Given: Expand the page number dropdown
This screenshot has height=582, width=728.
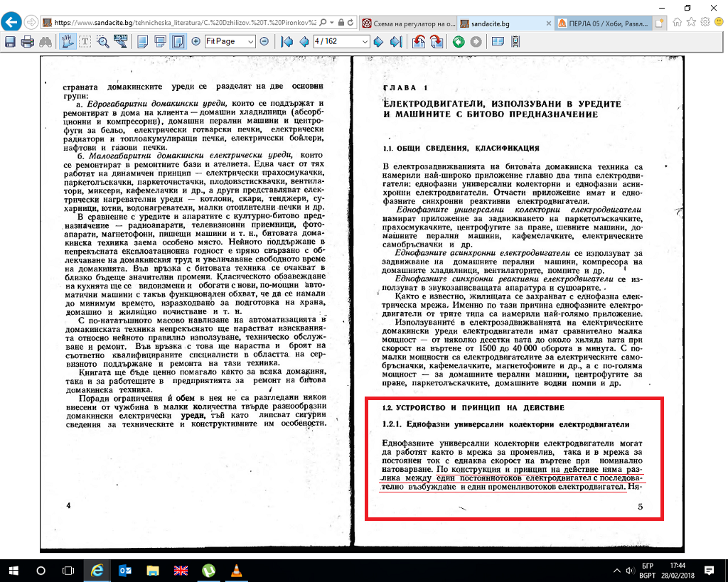Looking at the screenshot, I should click(x=365, y=42).
